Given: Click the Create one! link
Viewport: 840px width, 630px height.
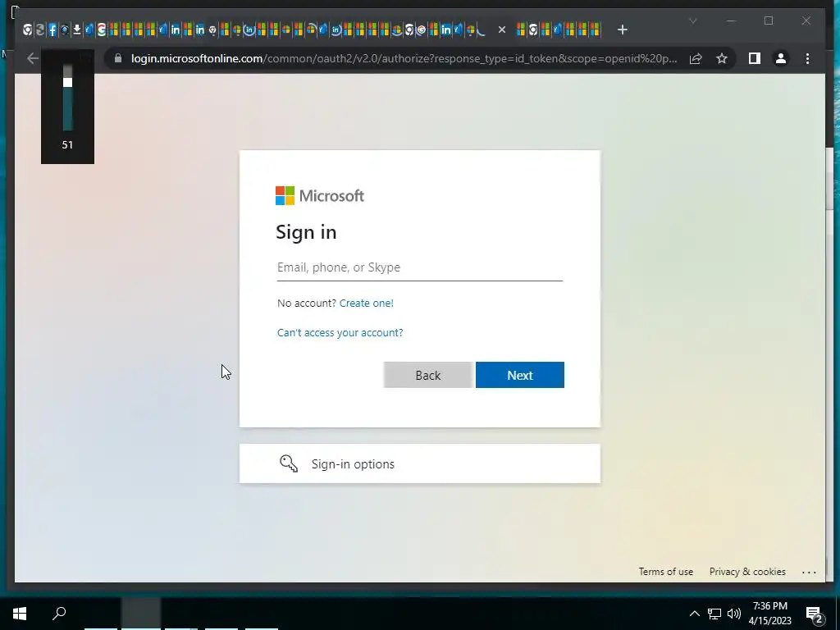Looking at the screenshot, I should pyautogui.click(x=366, y=304).
